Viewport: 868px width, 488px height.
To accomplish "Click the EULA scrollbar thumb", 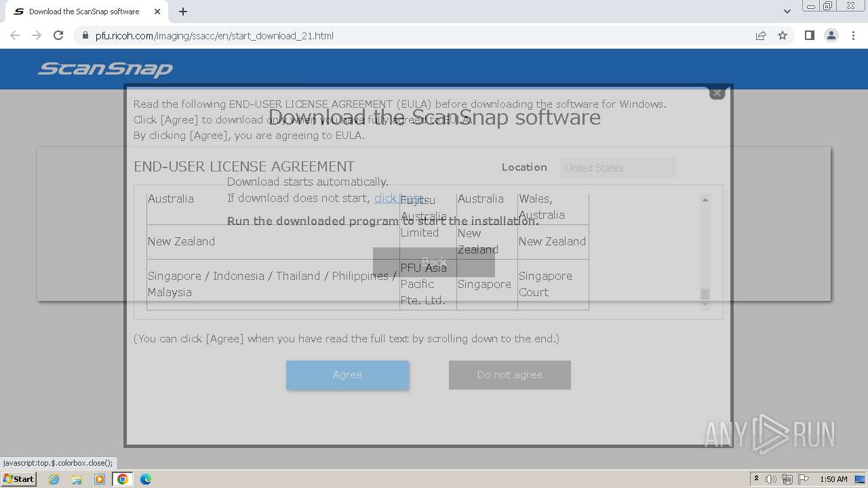I will point(705,293).
